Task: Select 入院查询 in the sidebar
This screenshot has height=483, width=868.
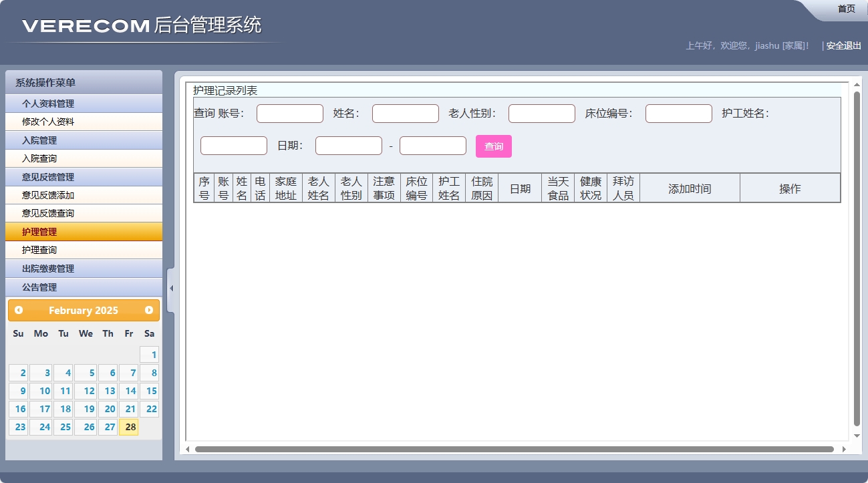Action: coord(84,158)
